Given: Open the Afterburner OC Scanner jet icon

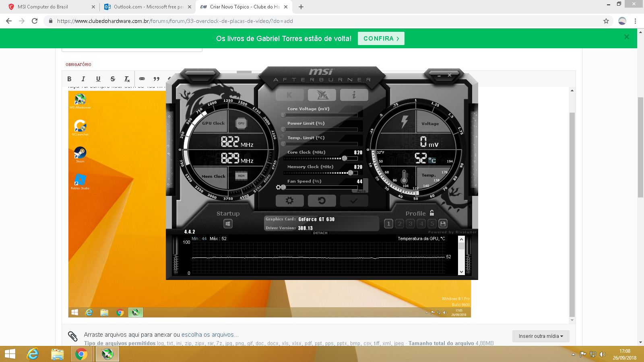Looking at the screenshot, I should pos(322,95).
